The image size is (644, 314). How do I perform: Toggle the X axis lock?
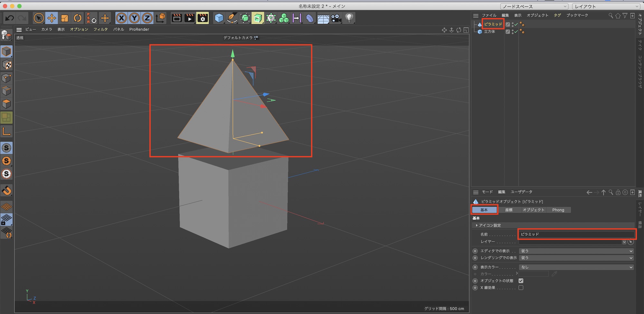121,18
